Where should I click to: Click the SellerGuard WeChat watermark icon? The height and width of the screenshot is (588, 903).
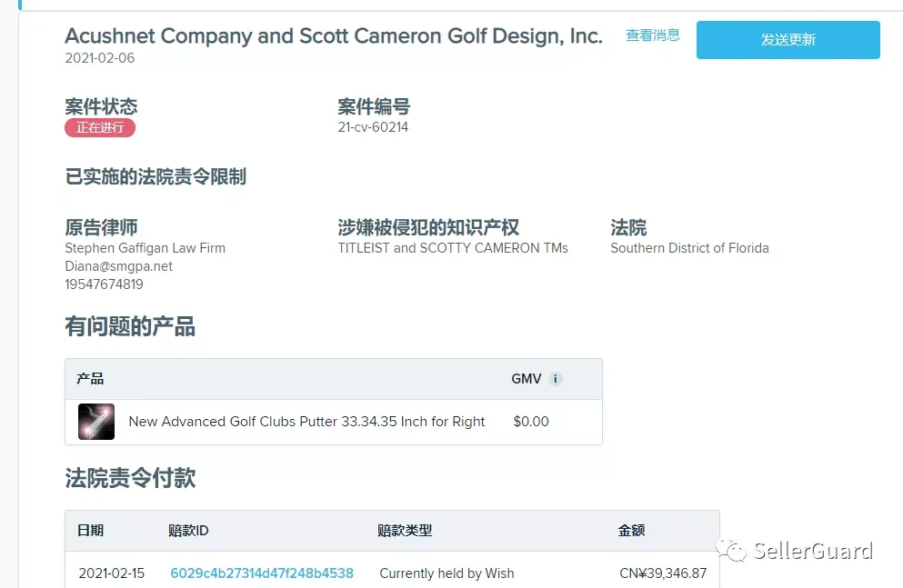tap(731, 550)
